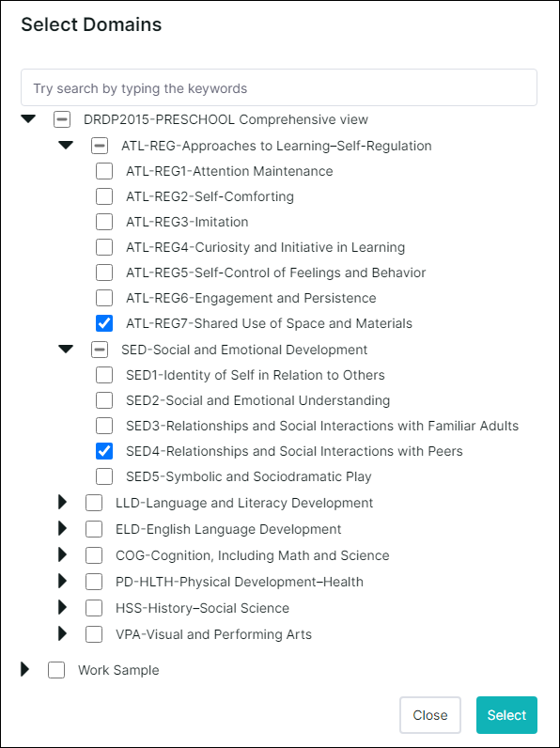
Task: Expand the VPA Visual and Performing Arts node
Action: 63,634
